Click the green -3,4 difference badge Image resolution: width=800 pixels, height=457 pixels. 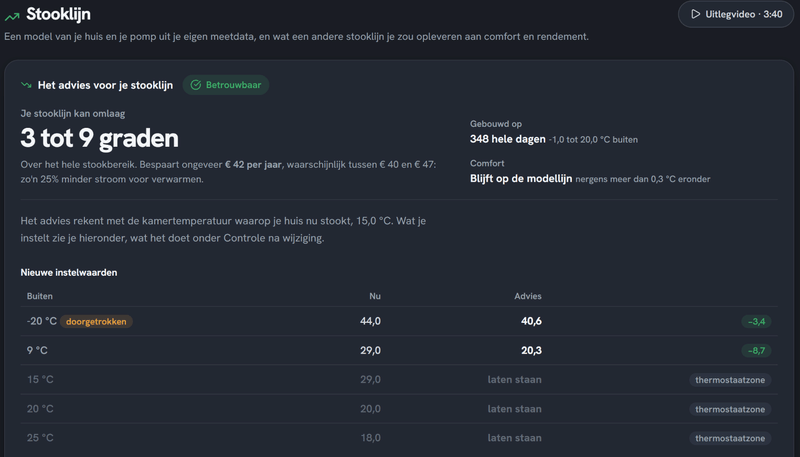click(x=756, y=321)
